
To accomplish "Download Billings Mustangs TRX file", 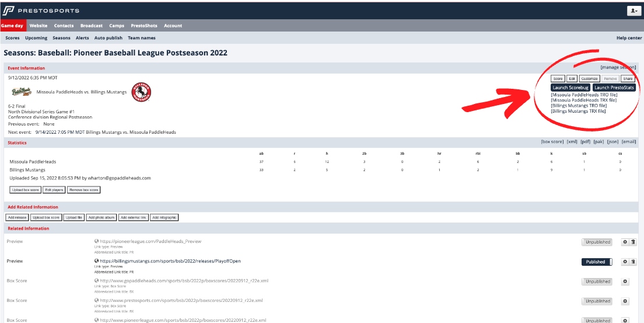I will coord(579,111).
